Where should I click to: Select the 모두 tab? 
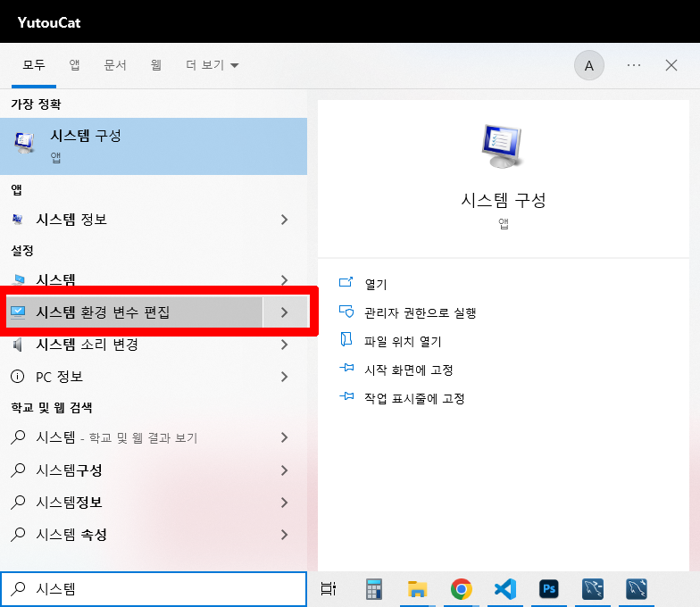(34, 65)
